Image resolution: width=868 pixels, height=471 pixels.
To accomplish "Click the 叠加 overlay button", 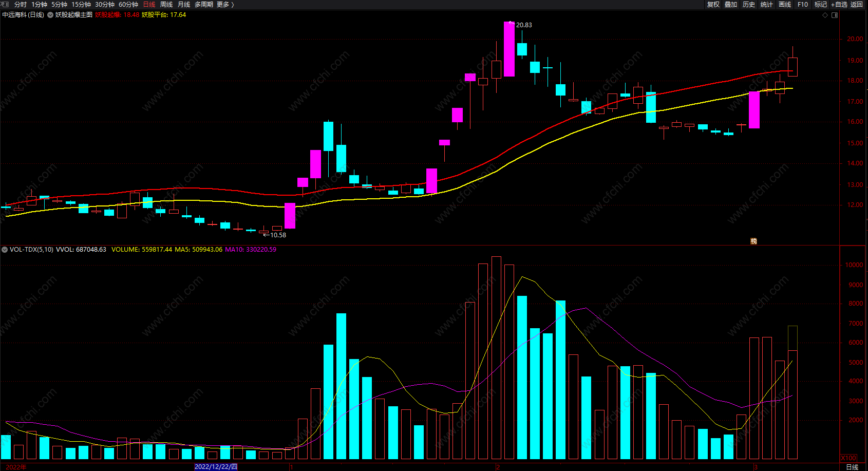I will [731, 4].
